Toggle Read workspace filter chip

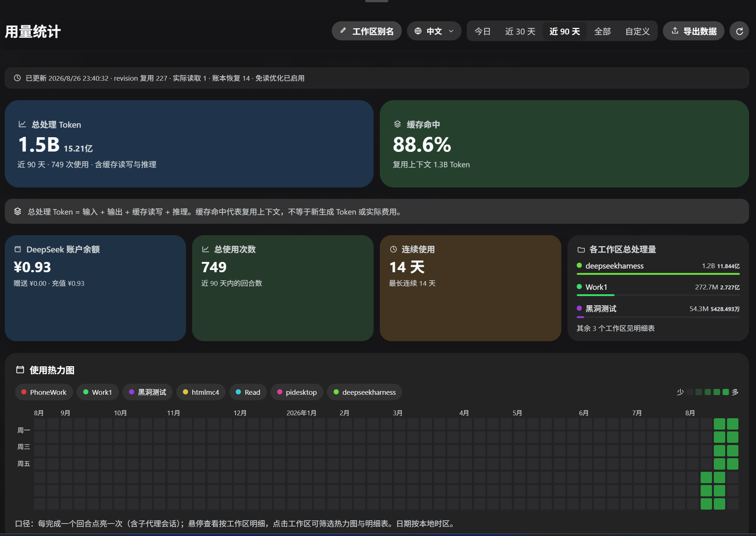coord(248,392)
